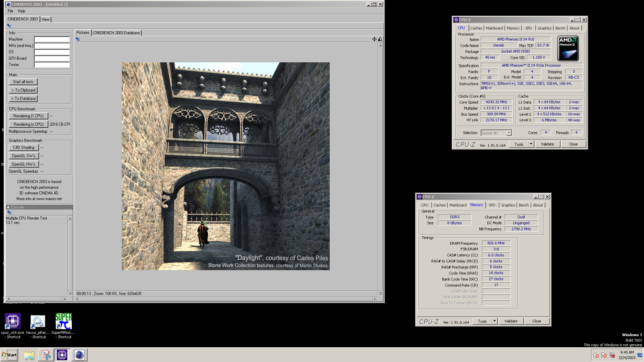Click the lower CPU-Z title bar icon
The height and width of the screenshot is (362, 644).
[420, 197]
